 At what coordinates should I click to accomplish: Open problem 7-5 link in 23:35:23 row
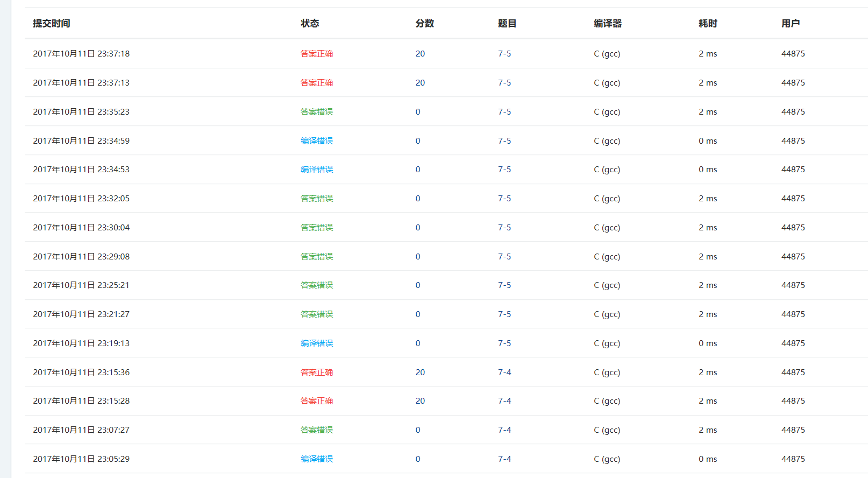pyautogui.click(x=504, y=112)
